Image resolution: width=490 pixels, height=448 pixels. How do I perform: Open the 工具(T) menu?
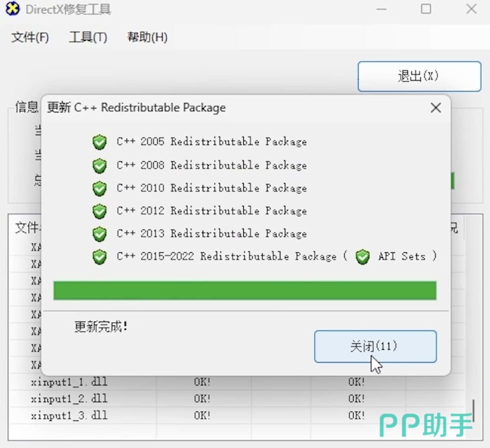pyautogui.click(x=88, y=37)
